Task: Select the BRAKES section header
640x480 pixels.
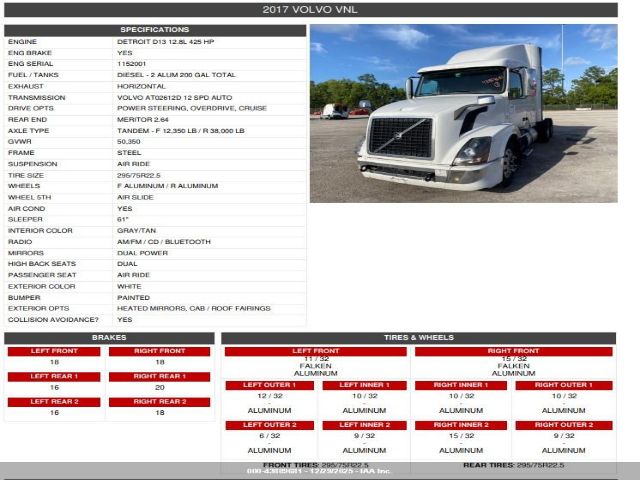Action: 109,338
